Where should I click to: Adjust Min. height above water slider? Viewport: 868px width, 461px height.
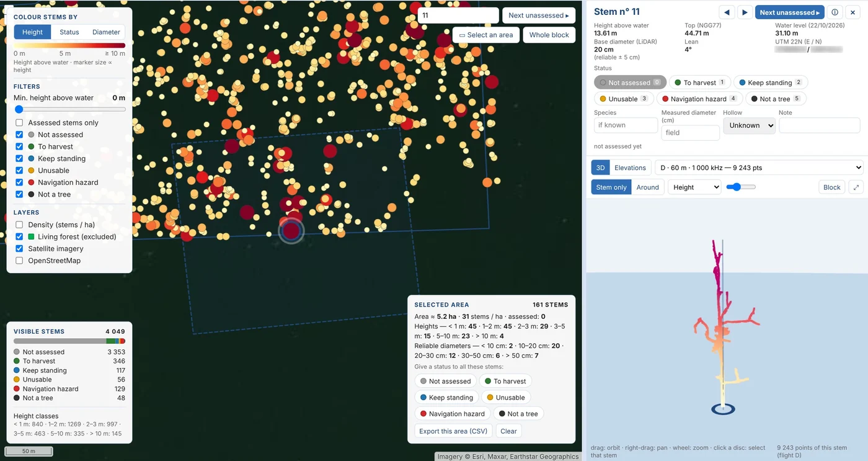70,109
